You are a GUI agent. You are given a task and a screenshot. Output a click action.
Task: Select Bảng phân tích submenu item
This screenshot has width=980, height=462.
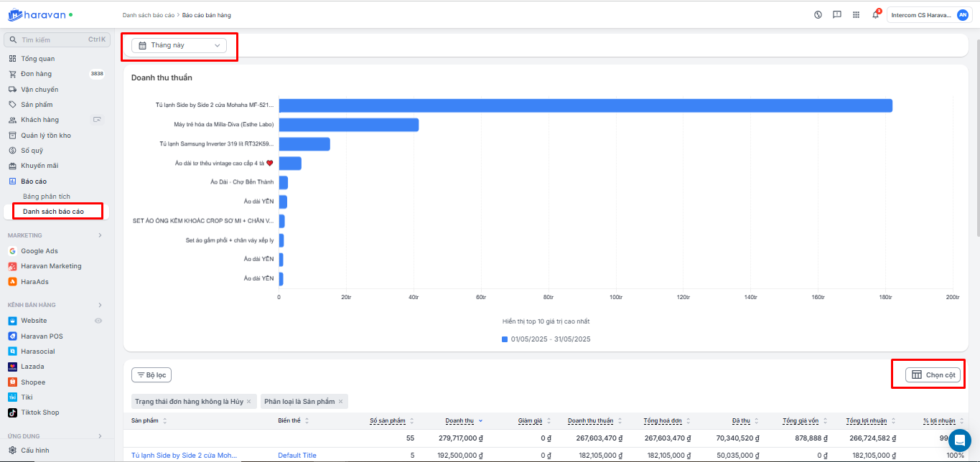click(46, 197)
